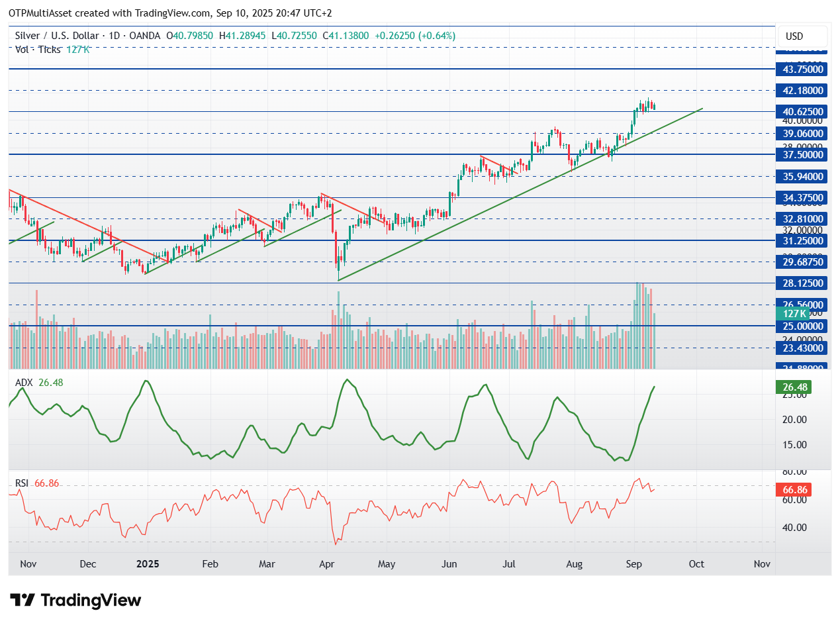This screenshot has height=625, width=840.
Task: Select the 31.25000 price level label
Action: 802,240
